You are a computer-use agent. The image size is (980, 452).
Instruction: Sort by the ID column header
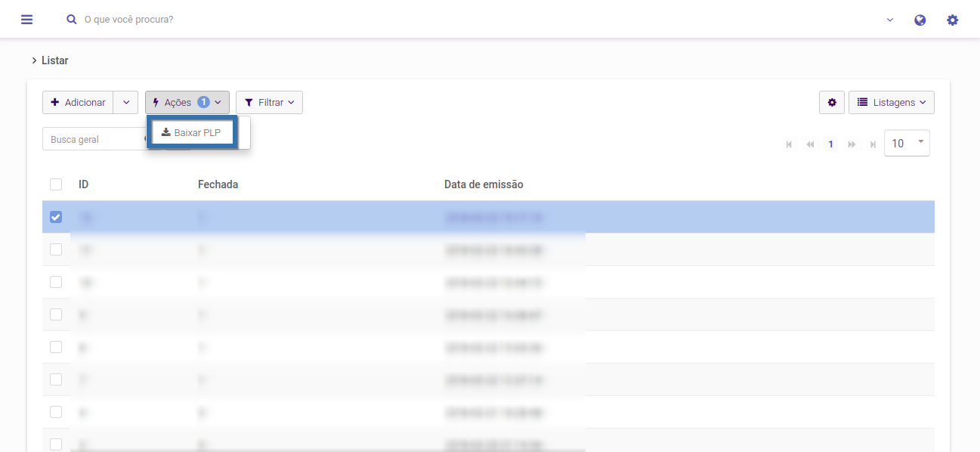83,184
